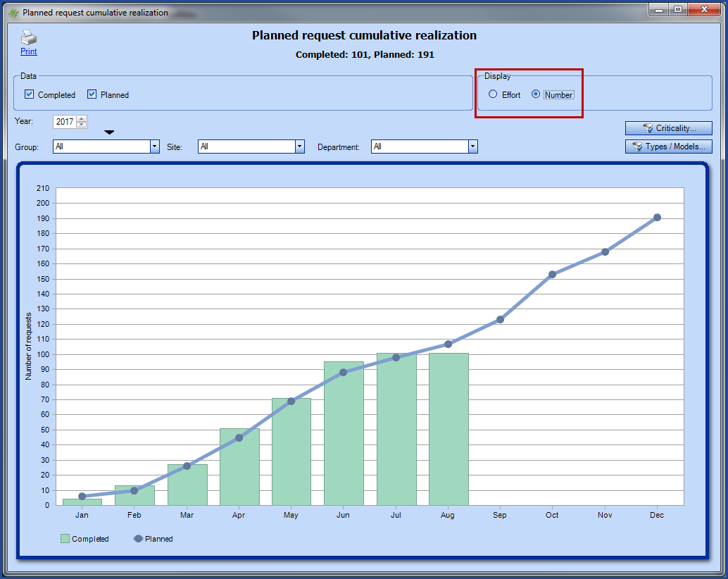Click the black triangle below the Year field

109,132
